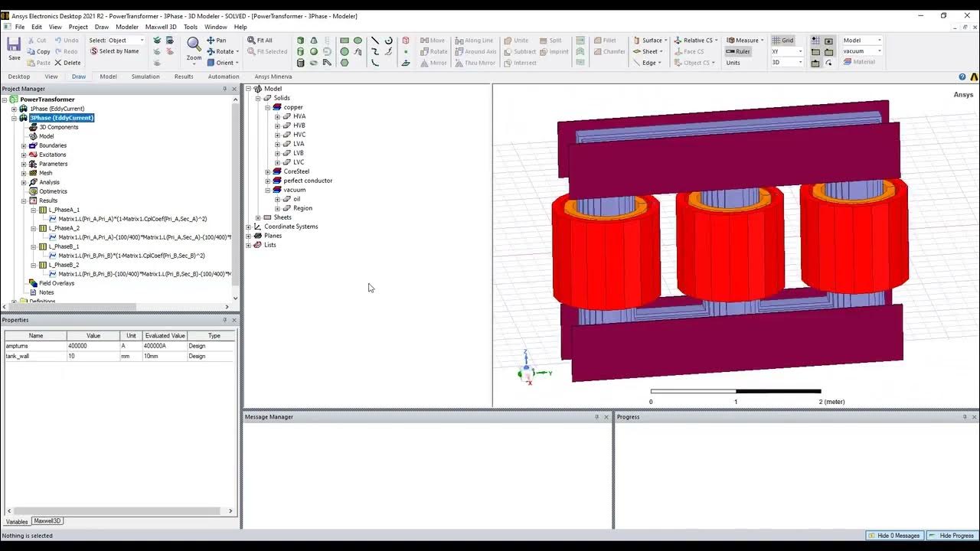The width and height of the screenshot is (980, 551).
Task: Pin the Message Manager panel
Action: [597, 417]
